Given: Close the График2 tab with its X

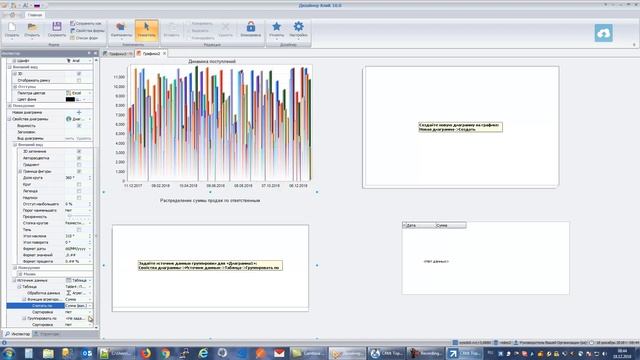Looking at the screenshot, I should [164, 53].
